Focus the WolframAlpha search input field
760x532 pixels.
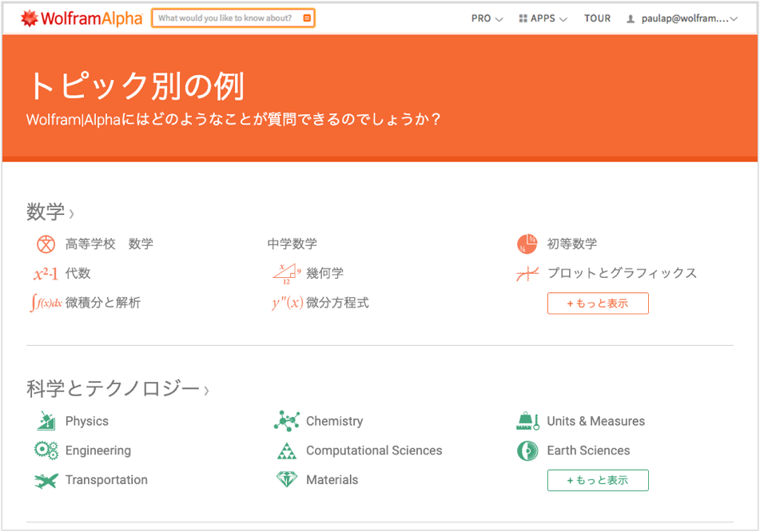[x=225, y=18]
